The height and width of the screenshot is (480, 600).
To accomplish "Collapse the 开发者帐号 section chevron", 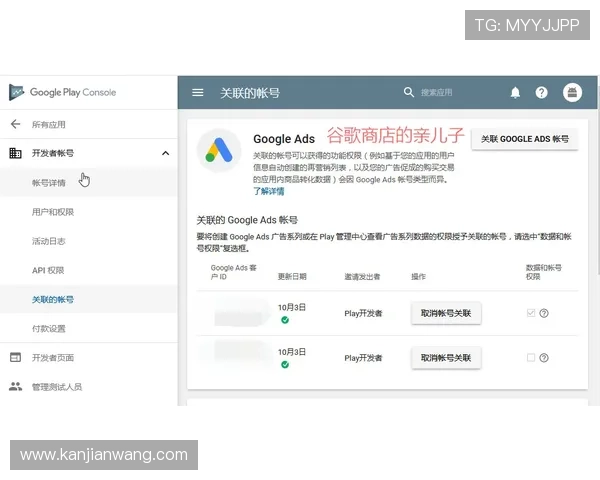I will [165, 153].
